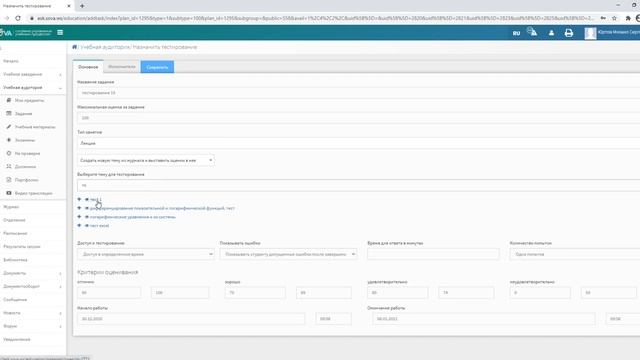Open «Уведомления» in the sidebar

pyautogui.click(x=17, y=339)
